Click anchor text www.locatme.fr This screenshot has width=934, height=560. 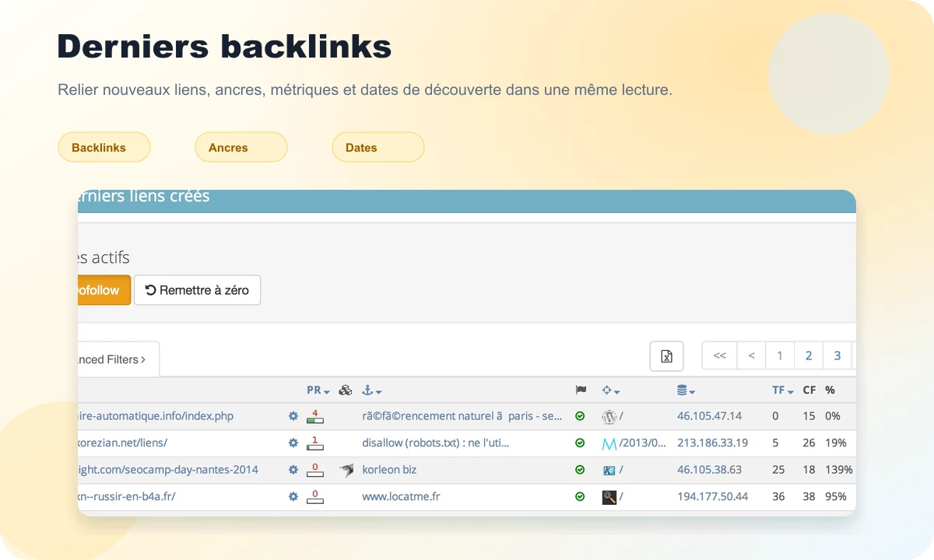pos(401,496)
